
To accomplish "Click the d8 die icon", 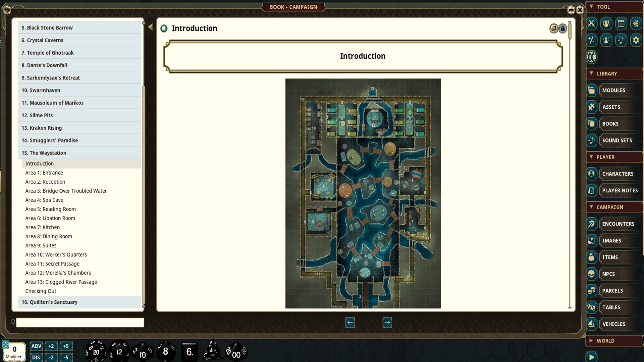I will coord(165,352).
